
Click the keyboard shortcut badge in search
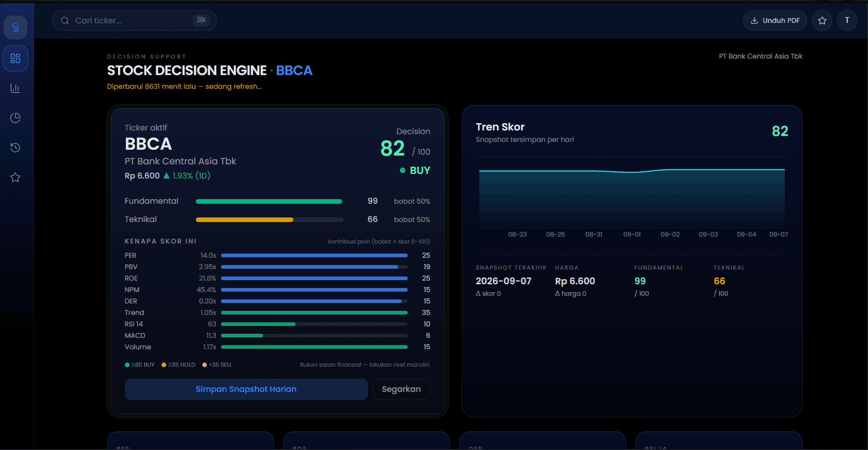coord(201,20)
